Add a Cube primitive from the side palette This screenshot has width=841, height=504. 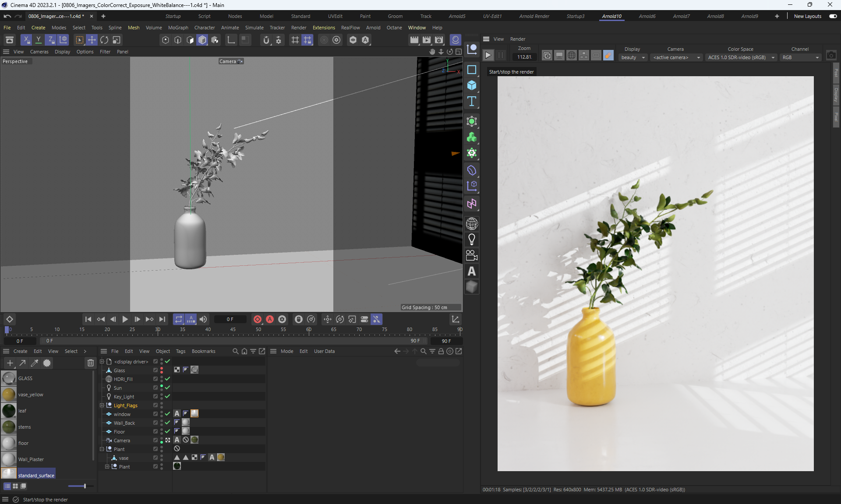point(472,85)
